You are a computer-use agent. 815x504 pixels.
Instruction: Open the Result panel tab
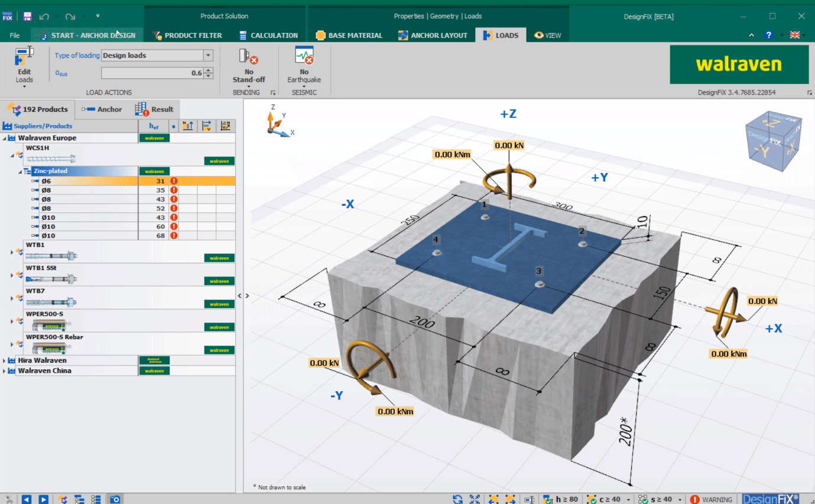tap(157, 109)
